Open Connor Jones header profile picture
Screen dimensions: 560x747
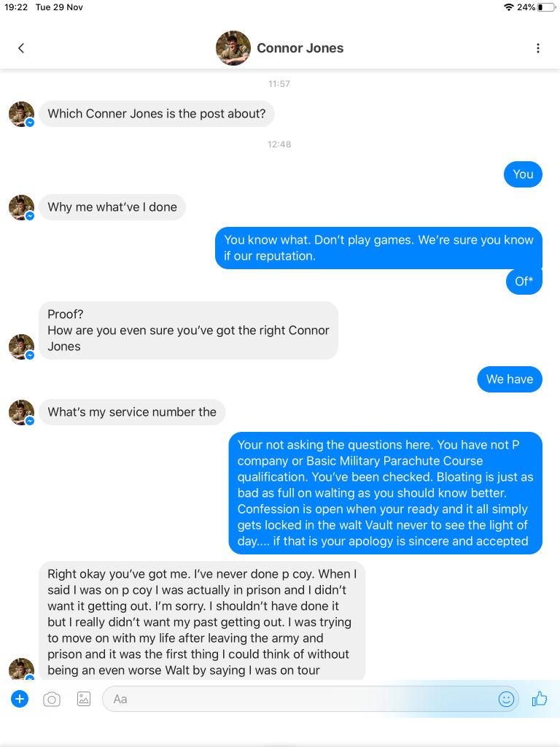(233, 48)
